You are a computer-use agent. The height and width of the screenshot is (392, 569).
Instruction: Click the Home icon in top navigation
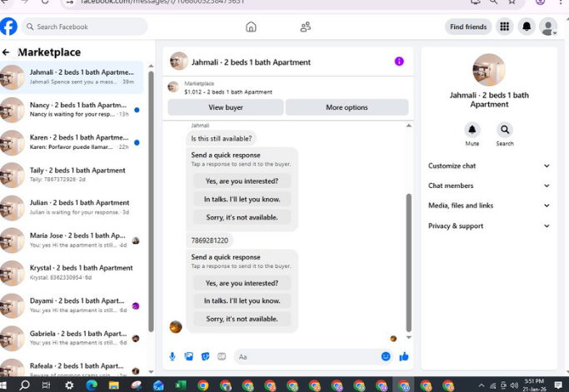point(251,27)
